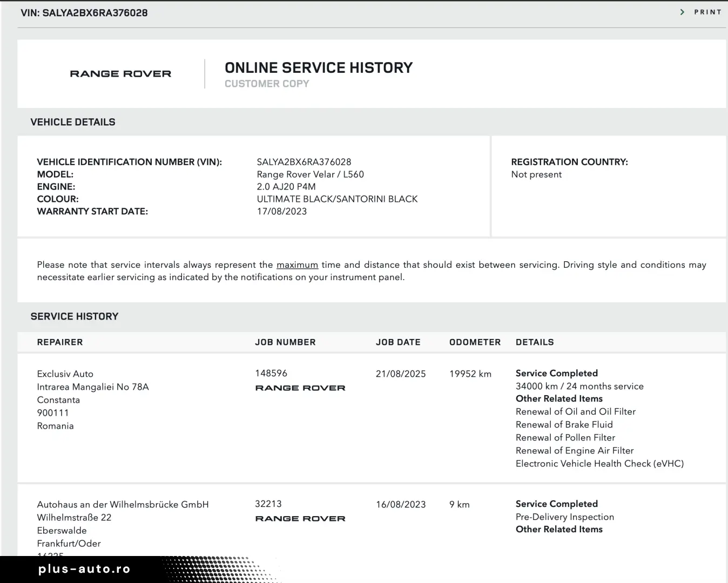Click 'Renewal of Oil and Oil Filter'
Viewport: 728px width, 583px height.
[576, 412]
